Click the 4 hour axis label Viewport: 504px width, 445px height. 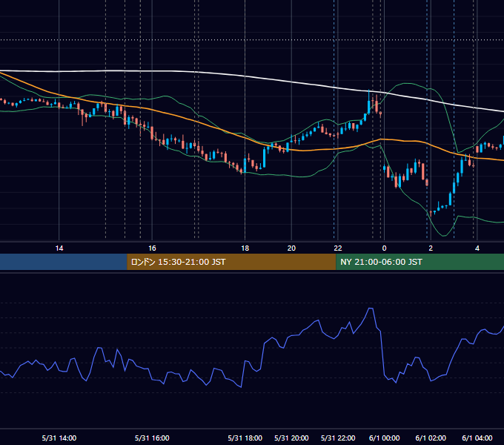[477, 248]
